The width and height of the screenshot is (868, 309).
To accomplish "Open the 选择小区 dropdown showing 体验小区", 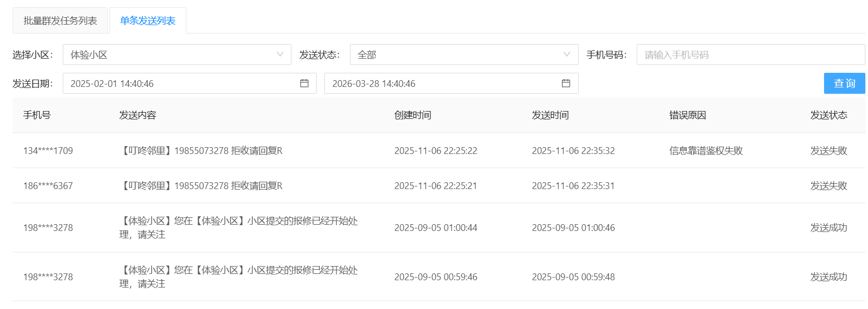I will [176, 54].
